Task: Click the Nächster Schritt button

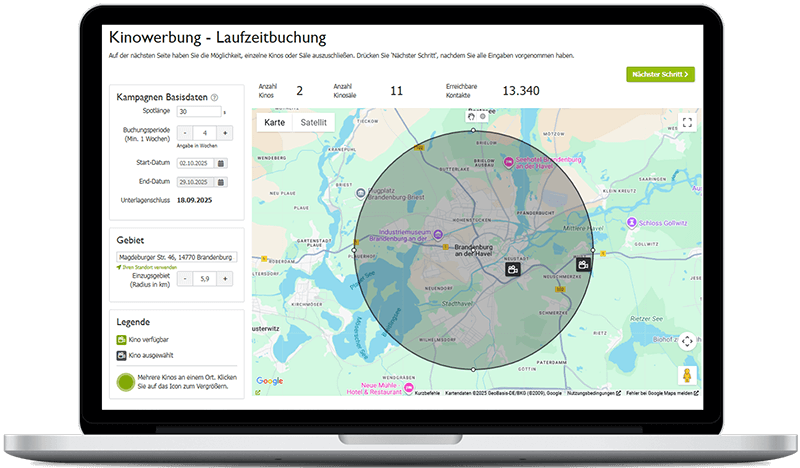Action: 660,74
